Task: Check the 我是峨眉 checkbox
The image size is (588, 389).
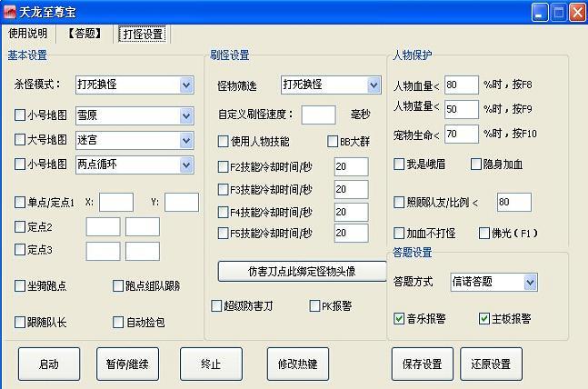Action: pyautogui.click(x=399, y=164)
